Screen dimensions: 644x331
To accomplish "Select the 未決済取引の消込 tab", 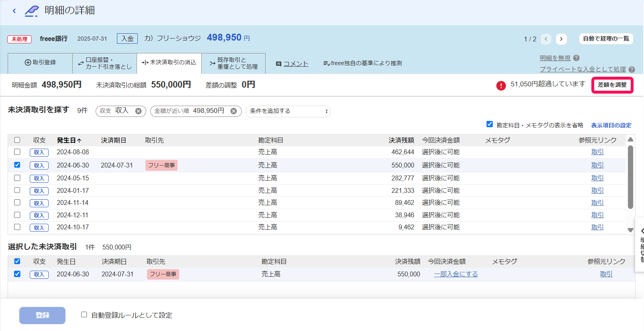I will pyautogui.click(x=169, y=63).
